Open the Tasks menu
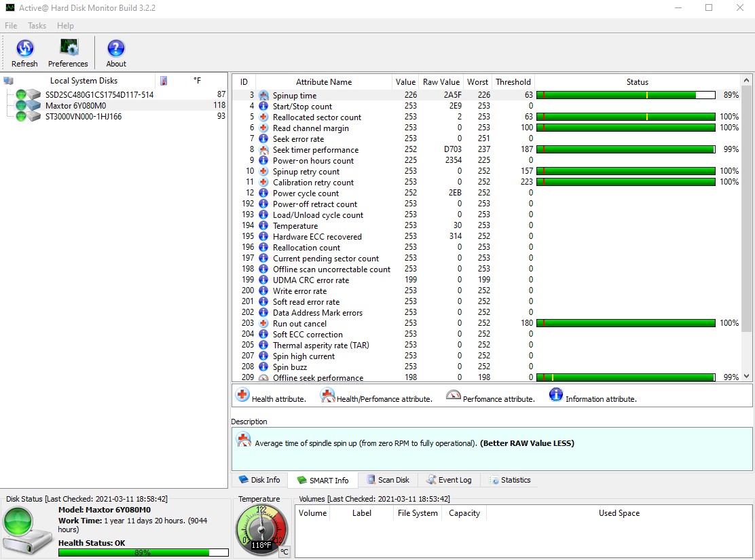This screenshot has width=755, height=560. point(37,26)
